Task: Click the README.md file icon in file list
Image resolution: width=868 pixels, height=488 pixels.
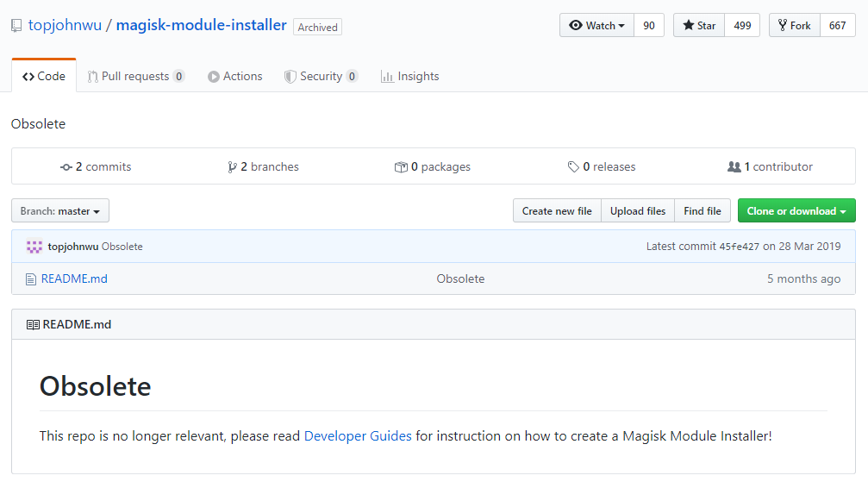Action: pyautogui.click(x=31, y=279)
